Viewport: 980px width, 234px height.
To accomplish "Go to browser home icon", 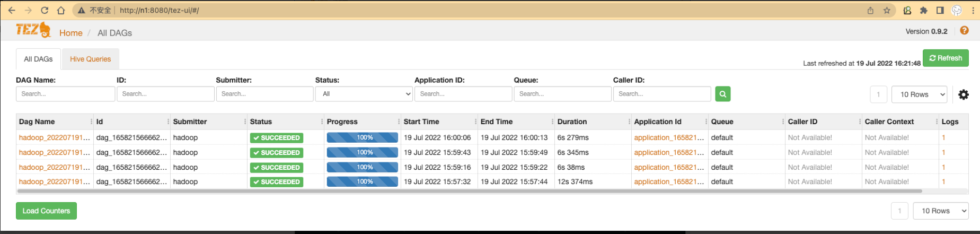I will click(61, 10).
